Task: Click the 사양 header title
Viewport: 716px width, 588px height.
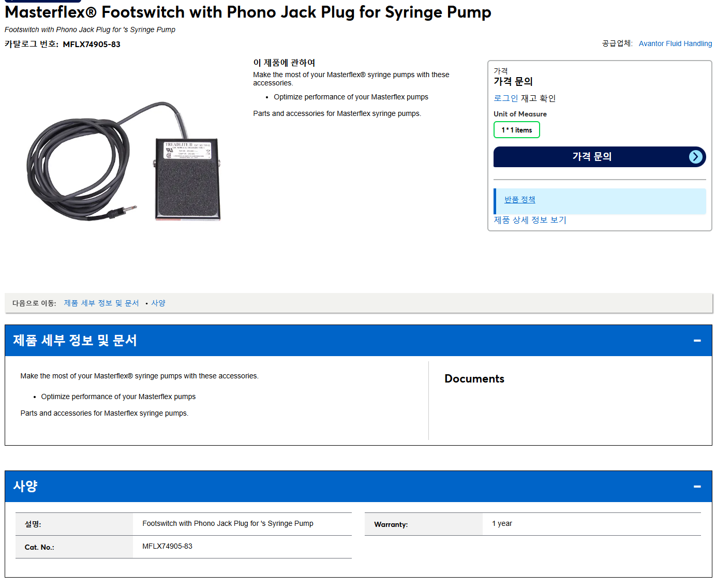Action: pos(25,486)
